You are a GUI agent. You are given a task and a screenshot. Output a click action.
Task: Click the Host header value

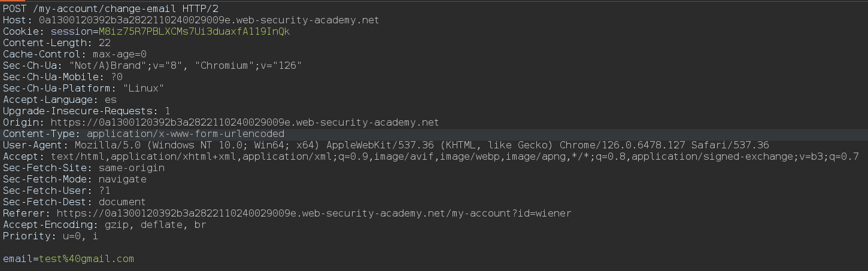tap(209, 20)
